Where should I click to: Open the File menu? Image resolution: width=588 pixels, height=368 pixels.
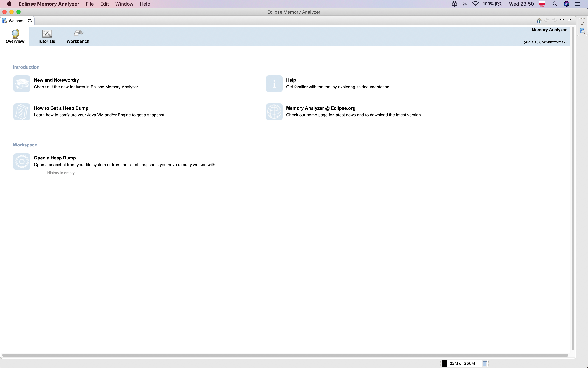[90, 4]
